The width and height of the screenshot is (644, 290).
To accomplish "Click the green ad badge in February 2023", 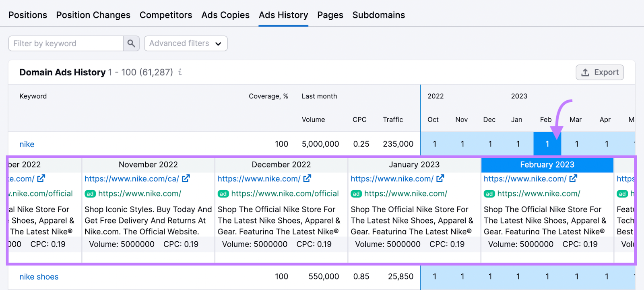I will point(489,194).
